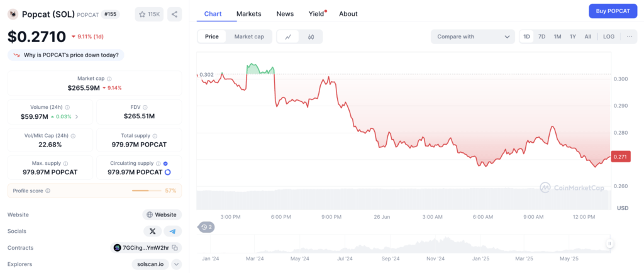The image size is (644, 273).
Task: Open the share icon button
Action: [x=175, y=14]
